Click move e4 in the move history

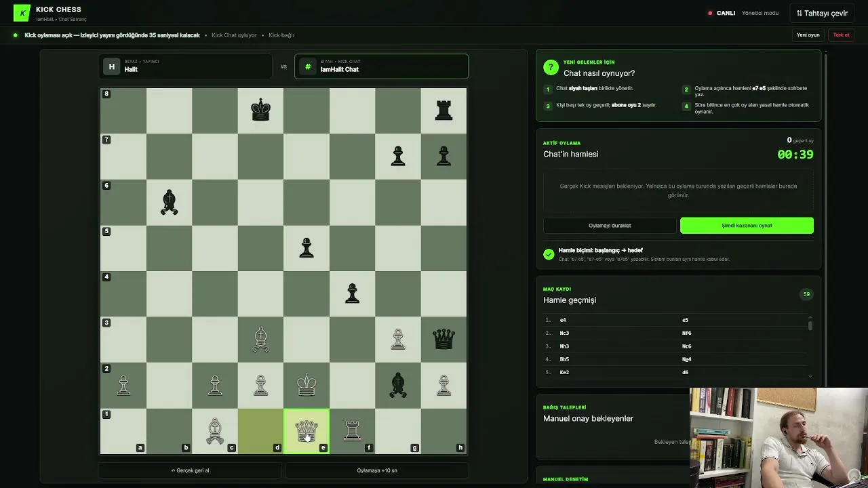(563, 320)
